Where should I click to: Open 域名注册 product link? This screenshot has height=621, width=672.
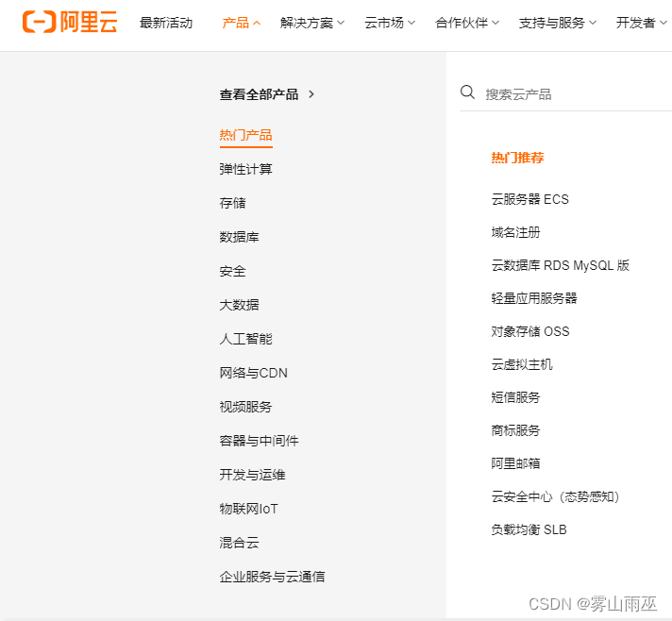(515, 232)
